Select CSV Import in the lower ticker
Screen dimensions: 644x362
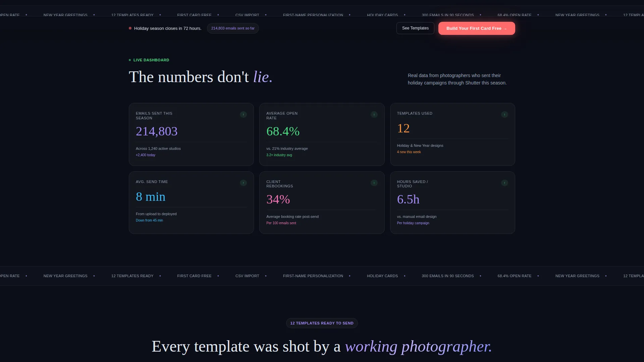247,276
